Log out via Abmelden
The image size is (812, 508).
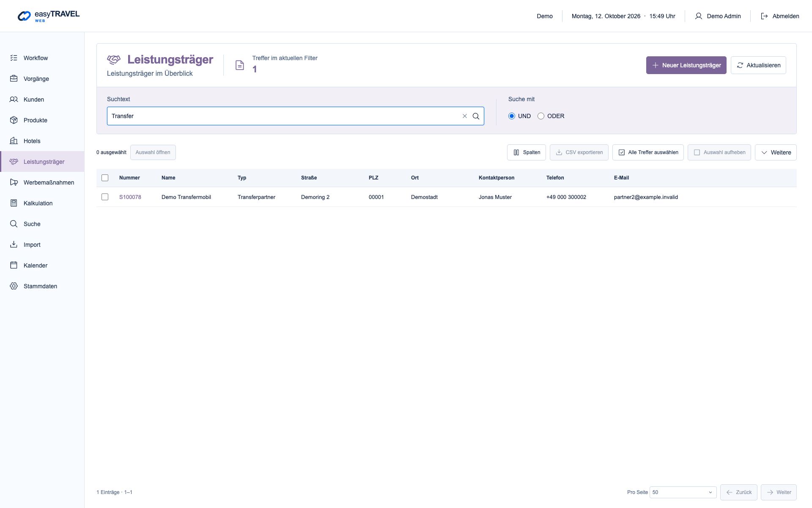point(780,16)
